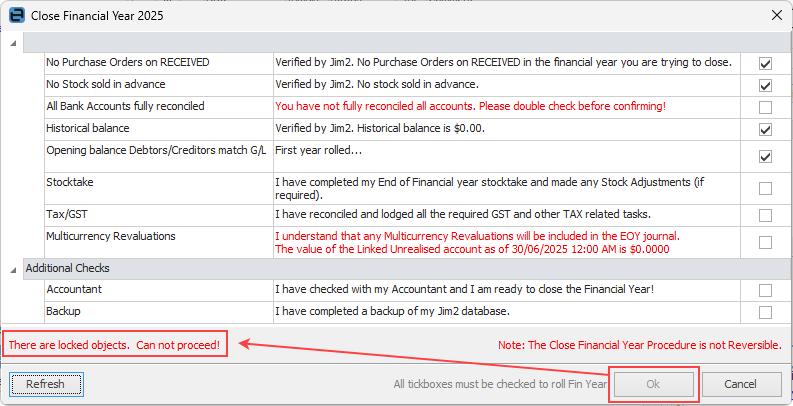Click the Refresh button
The height and width of the screenshot is (406, 793).
[x=46, y=384]
